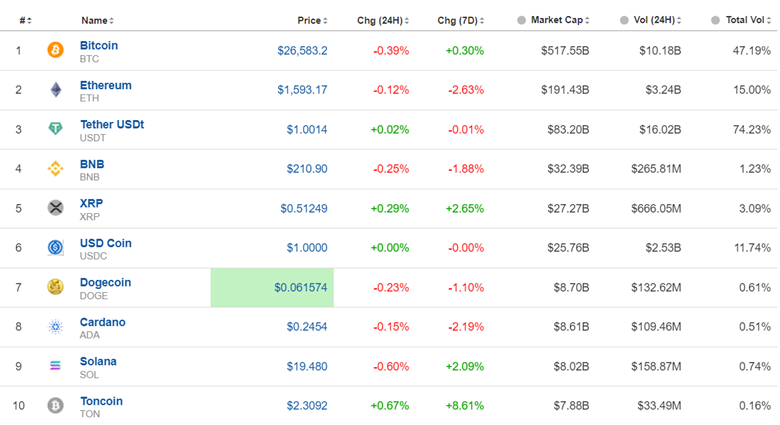780x425 pixels.
Task: Click Toncoin price $2.3092
Action: click(x=307, y=406)
